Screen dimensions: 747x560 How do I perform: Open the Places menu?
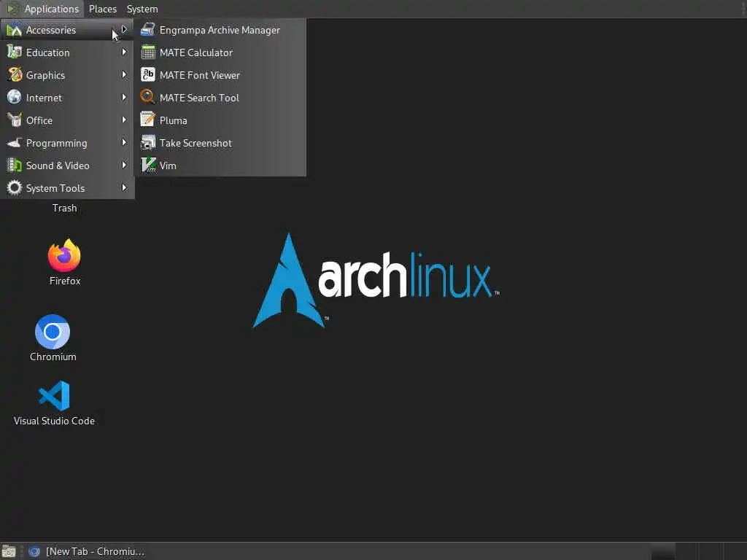[102, 9]
